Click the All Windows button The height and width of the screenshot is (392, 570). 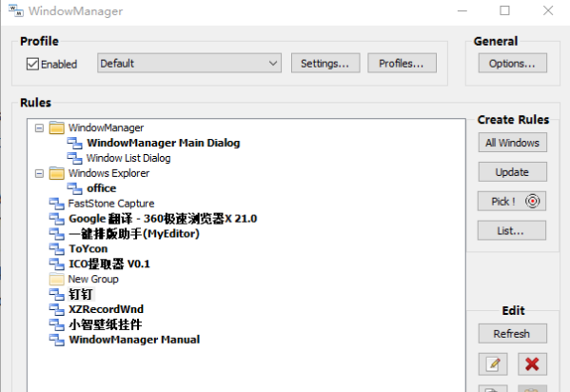click(513, 143)
